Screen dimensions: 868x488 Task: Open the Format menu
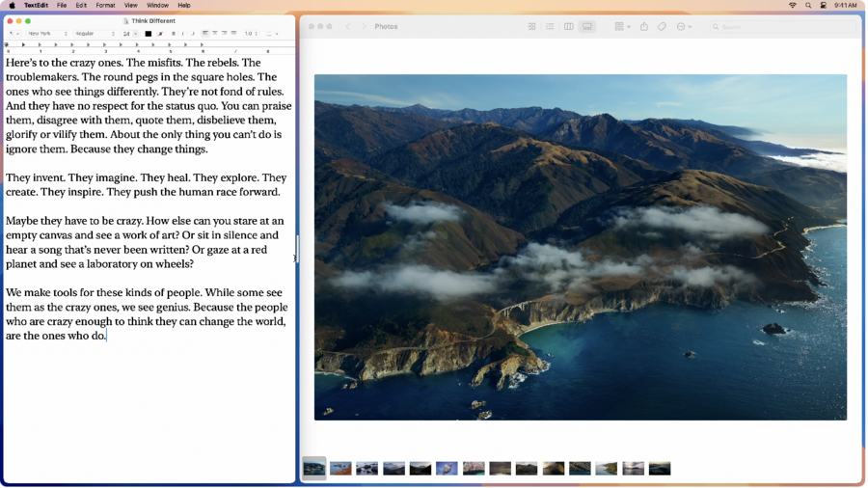[x=105, y=6]
